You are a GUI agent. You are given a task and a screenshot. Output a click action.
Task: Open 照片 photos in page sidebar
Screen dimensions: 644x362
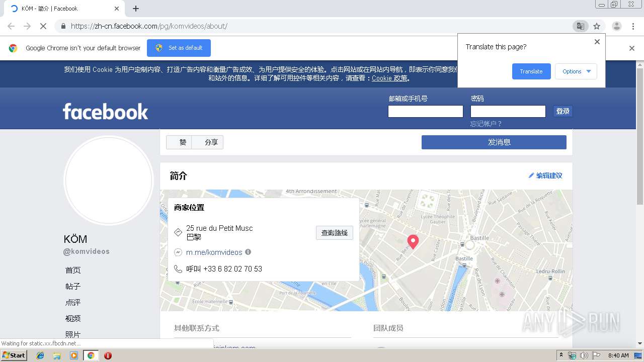[73, 334]
